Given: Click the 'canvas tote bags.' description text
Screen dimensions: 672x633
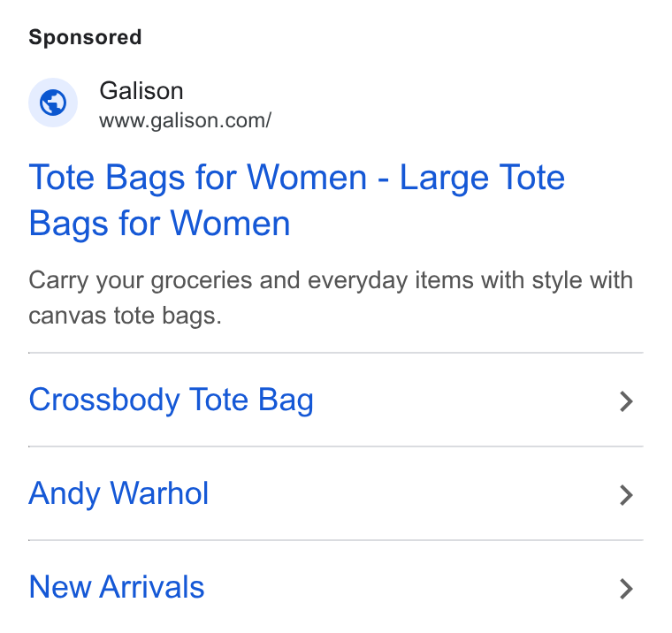Looking at the screenshot, I should 126,316.
